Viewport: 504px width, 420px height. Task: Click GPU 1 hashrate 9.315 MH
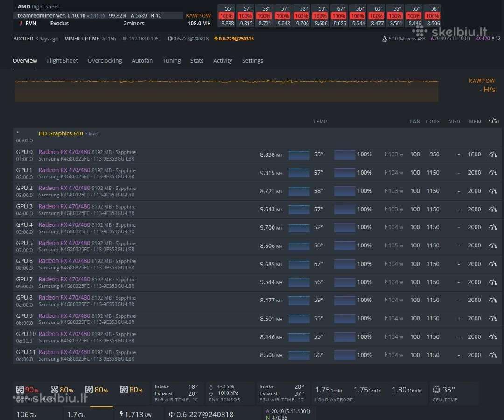pyautogui.click(x=271, y=173)
